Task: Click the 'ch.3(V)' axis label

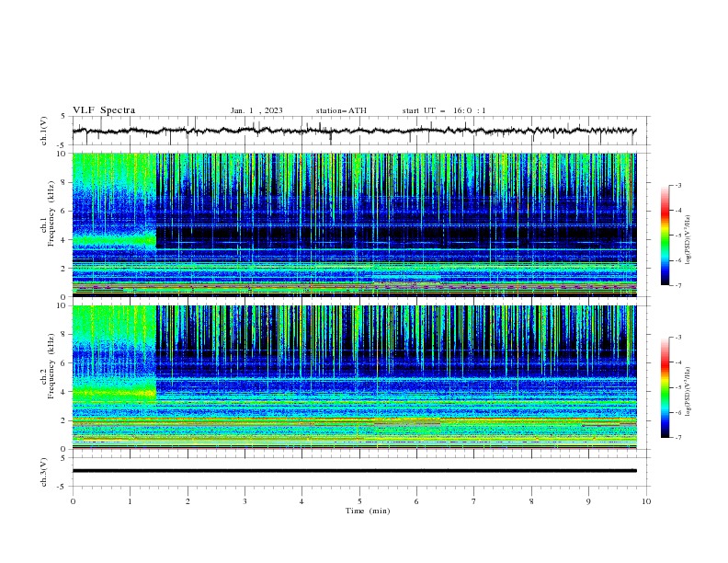Action: point(44,472)
